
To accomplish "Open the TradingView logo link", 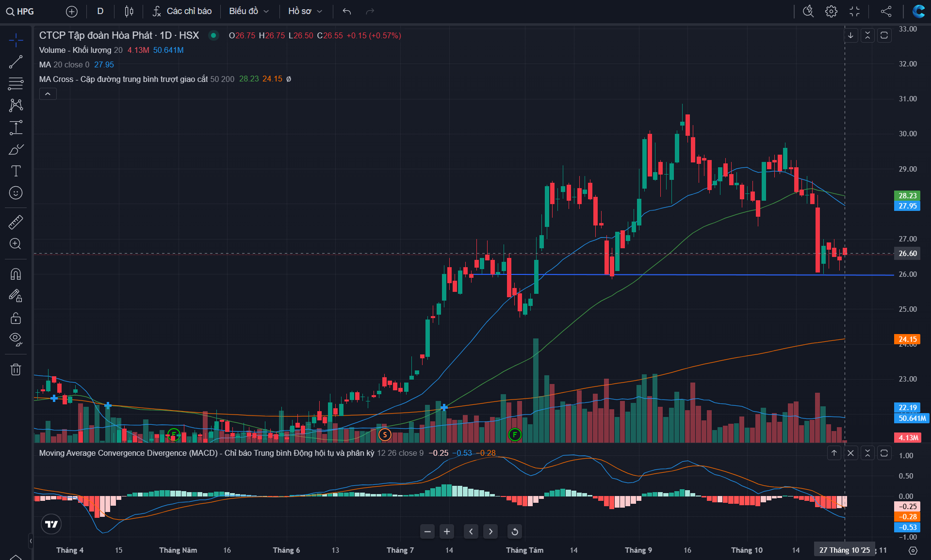I will click(x=51, y=524).
